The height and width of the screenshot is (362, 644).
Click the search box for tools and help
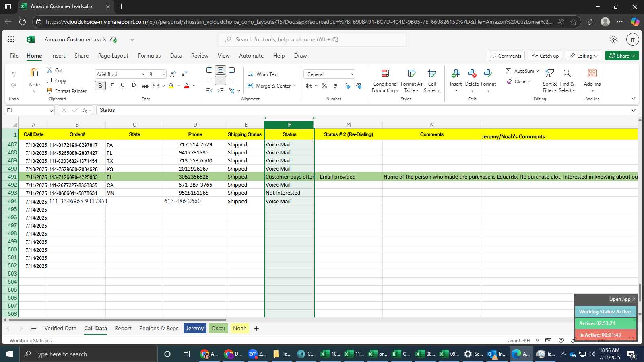(312, 39)
